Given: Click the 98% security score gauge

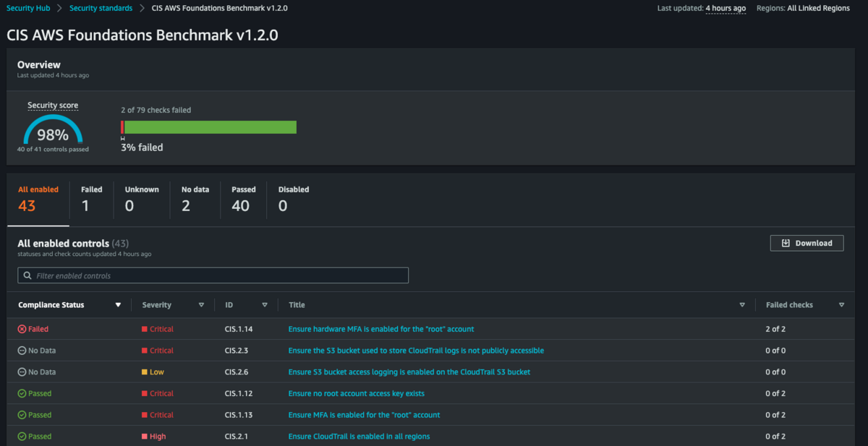Looking at the screenshot, I should click(x=53, y=130).
